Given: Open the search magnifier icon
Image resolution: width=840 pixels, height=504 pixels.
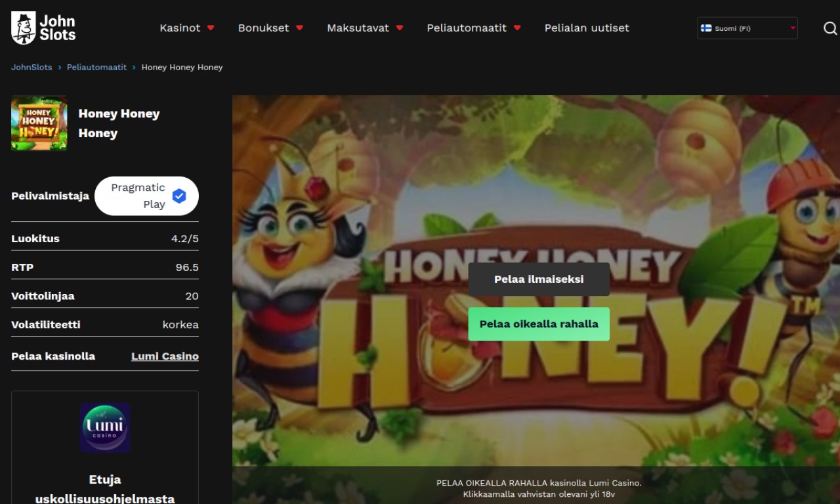Looking at the screenshot, I should point(830,28).
